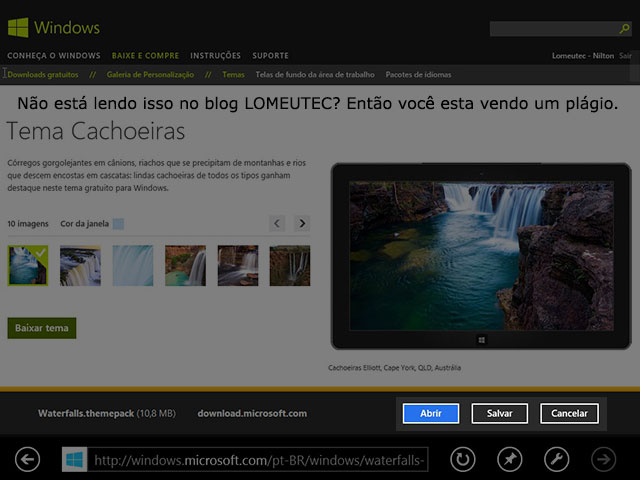
Task: Open page tools via wrench icon
Action: click(557, 459)
